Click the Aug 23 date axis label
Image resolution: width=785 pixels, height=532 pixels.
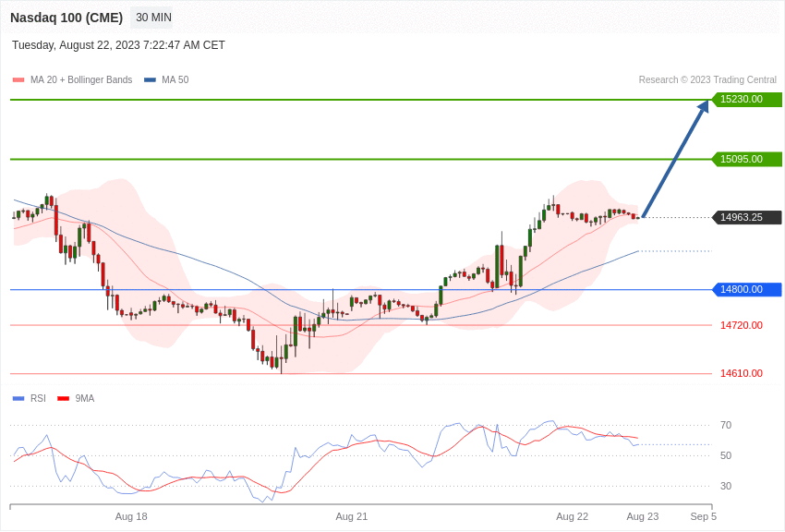click(643, 516)
